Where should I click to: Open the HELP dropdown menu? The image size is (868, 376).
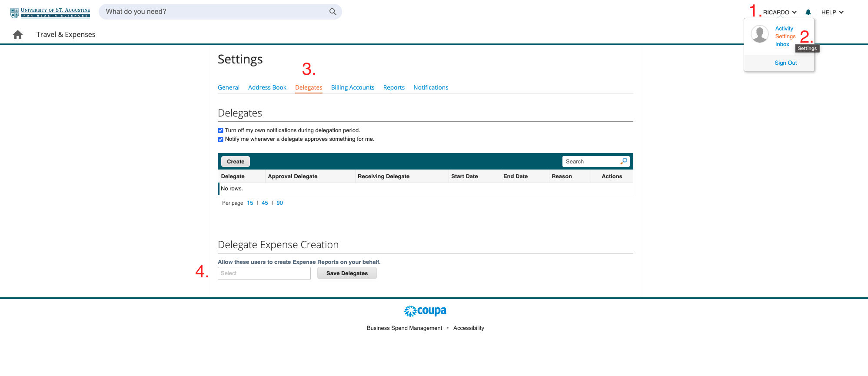(832, 12)
